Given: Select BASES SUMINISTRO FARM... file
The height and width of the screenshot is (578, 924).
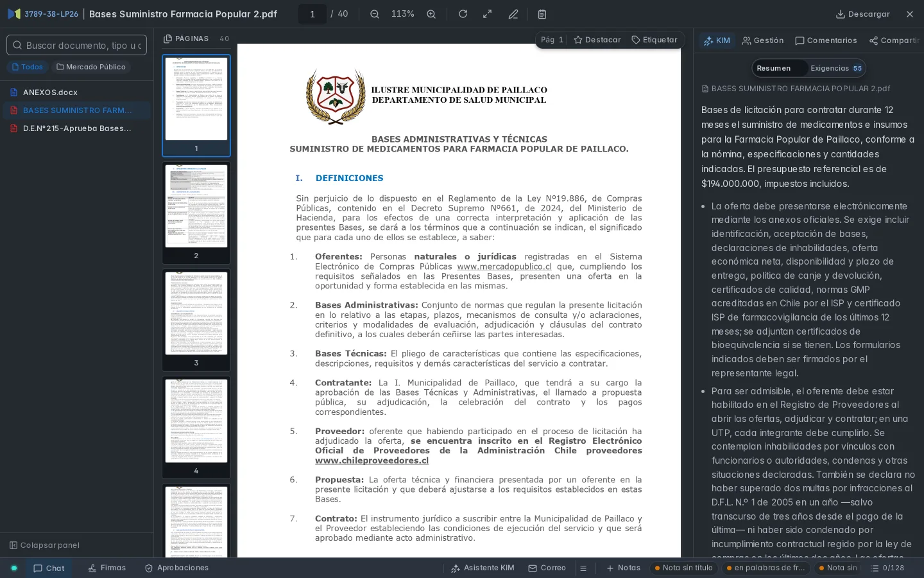Looking at the screenshot, I should tap(77, 110).
